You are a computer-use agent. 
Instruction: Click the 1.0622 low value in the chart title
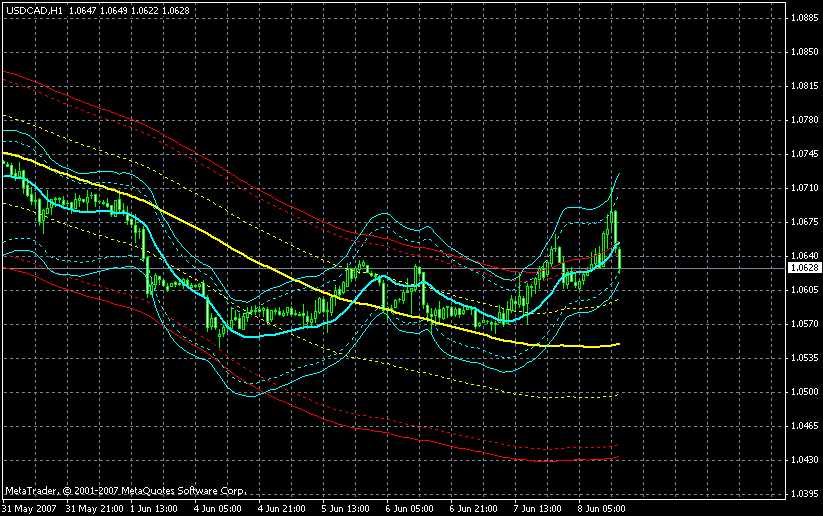(144, 10)
